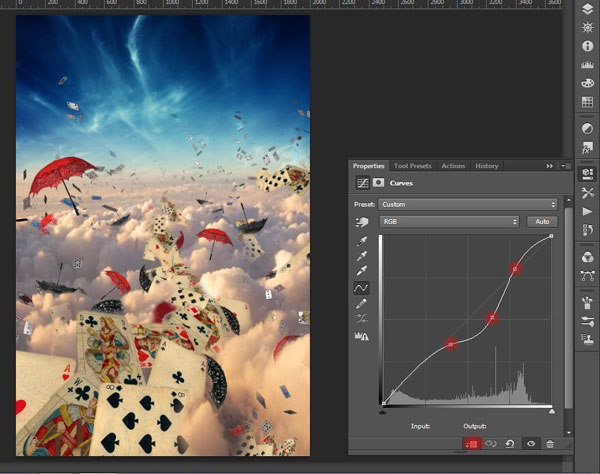Click the horizontal ruler at 1000
Viewport: 600px width, 474px height.
tap(171, 3)
